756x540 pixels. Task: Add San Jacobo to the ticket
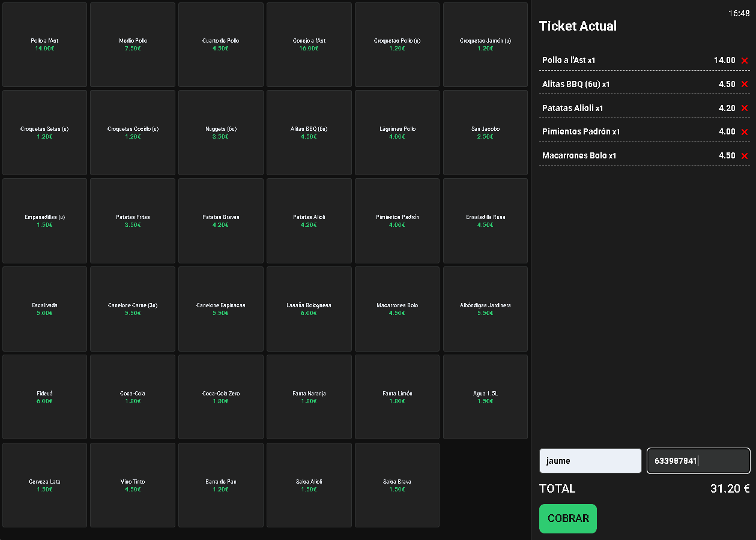point(485,133)
